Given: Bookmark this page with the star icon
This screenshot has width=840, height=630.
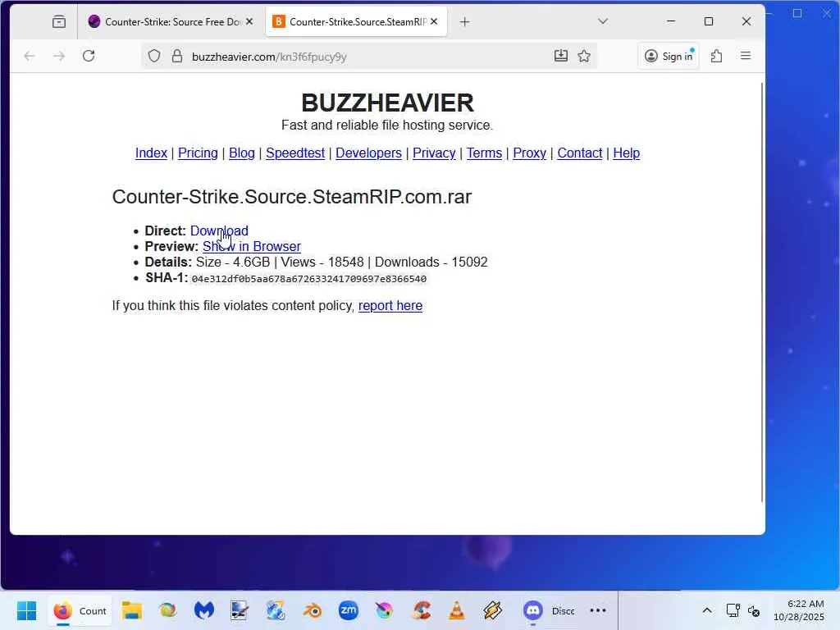Looking at the screenshot, I should pos(584,56).
